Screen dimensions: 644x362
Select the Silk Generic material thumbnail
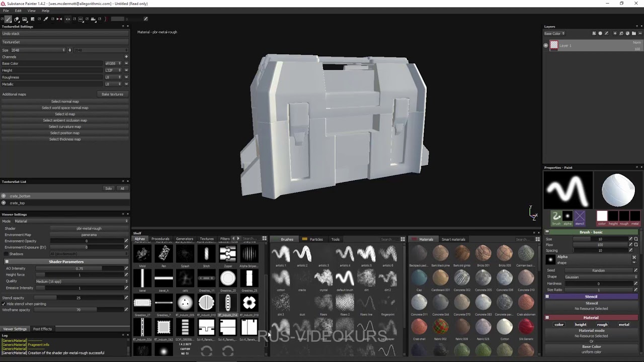[x=526, y=327]
